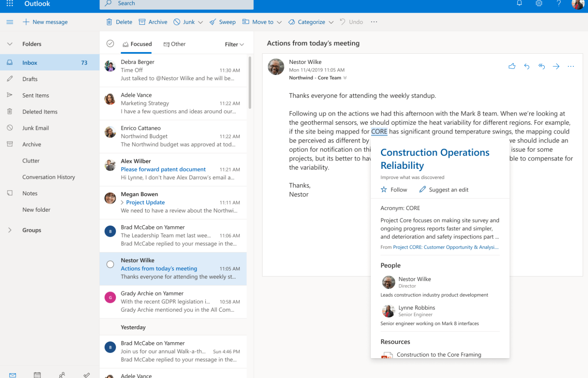Click the message list scrollbar
The height and width of the screenshot is (378, 588).
[250, 83]
